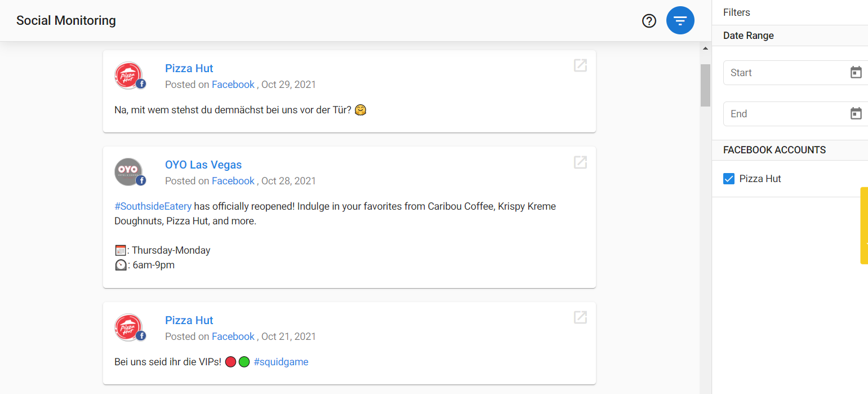The height and width of the screenshot is (394, 868).
Task: Click the scrollbar up arrow
Action: pos(705,48)
